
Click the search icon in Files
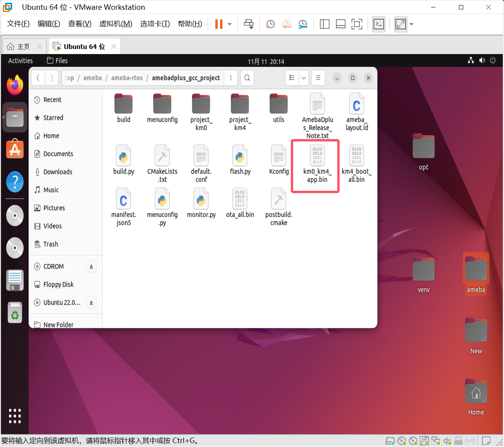(x=247, y=78)
